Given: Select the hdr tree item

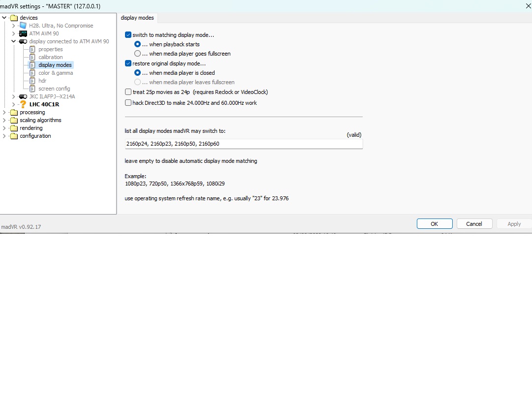Looking at the screenshot, I should click(42, 81).
